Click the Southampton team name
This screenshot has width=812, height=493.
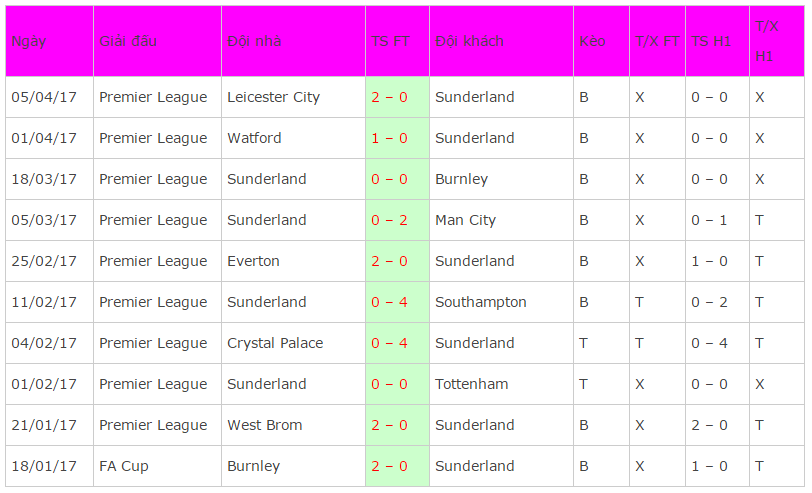coord(481,302)
